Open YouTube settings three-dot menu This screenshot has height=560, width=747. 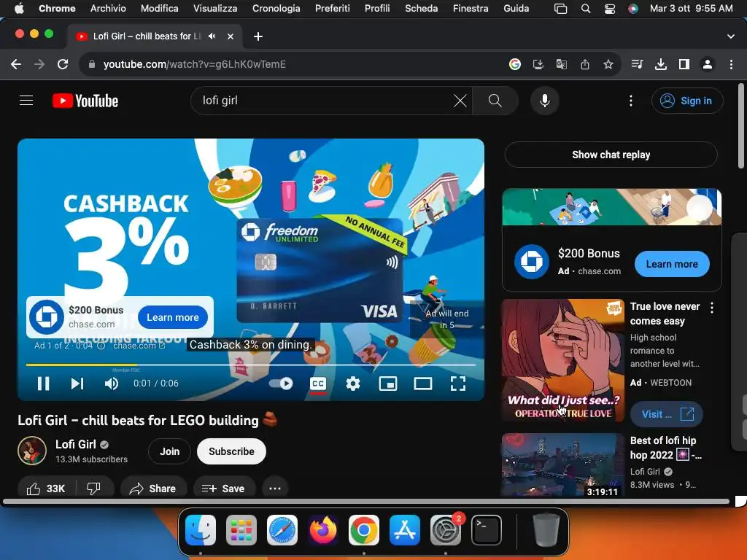tap(631, 101)
